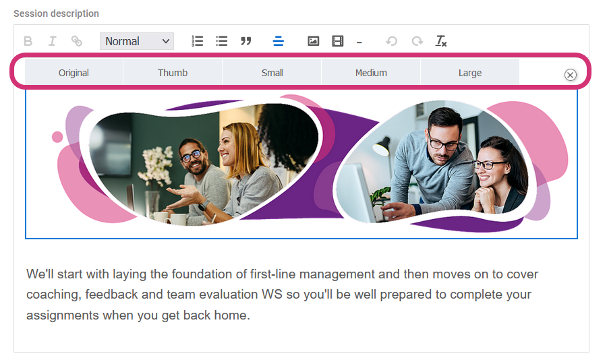This screenshot has height=364, width=607.
Task: Click the insert image icon
Action: pos(313,41)
